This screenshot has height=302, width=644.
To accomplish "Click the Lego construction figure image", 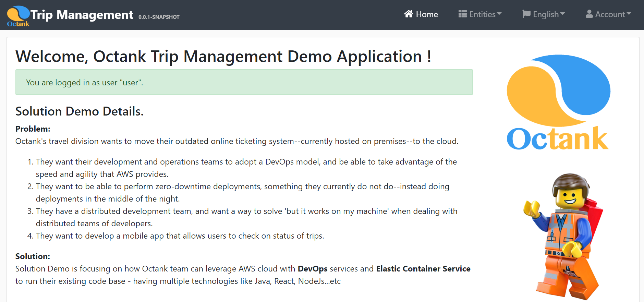I will pos(563,237).
